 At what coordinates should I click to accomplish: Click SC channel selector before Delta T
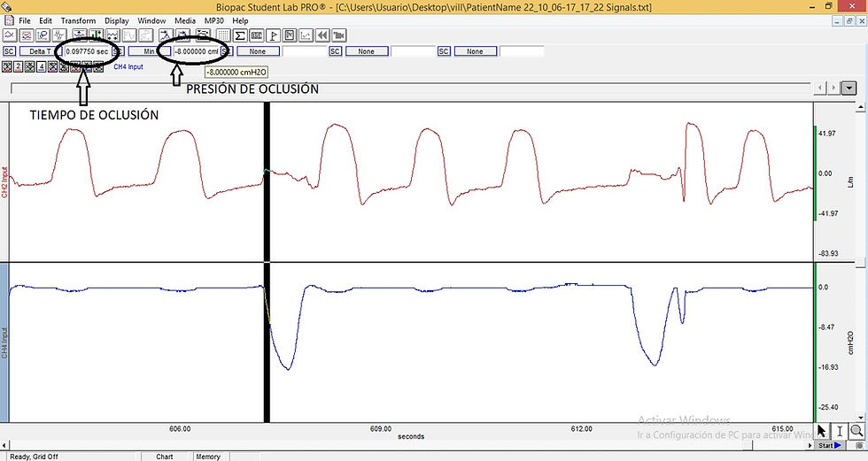coord(9,51)
